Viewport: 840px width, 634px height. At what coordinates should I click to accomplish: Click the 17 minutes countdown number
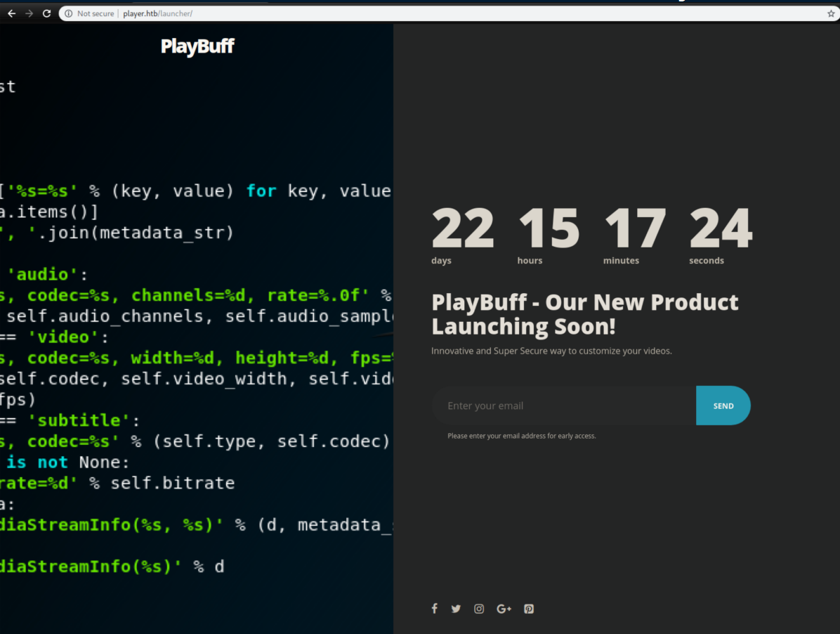tap(634, 228)
